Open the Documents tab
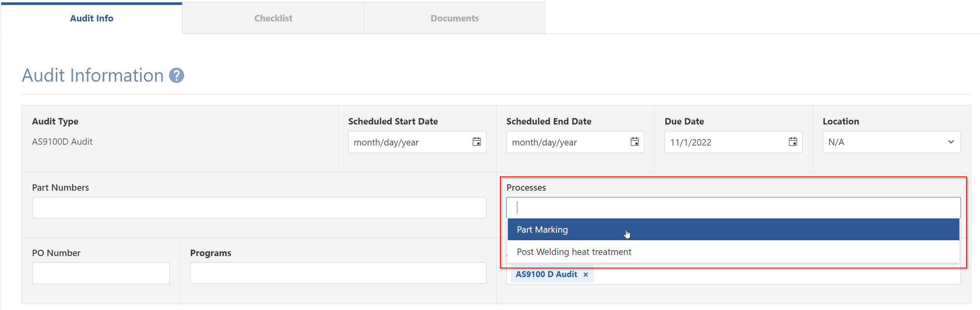Screen dimensions: 980x310 click(455, 18)
